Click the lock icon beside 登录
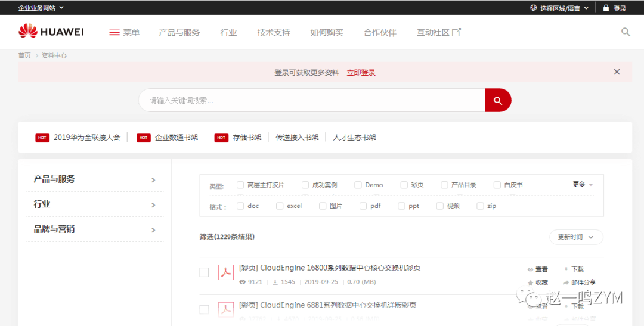 pyautogui.click(x=606, y=7)
